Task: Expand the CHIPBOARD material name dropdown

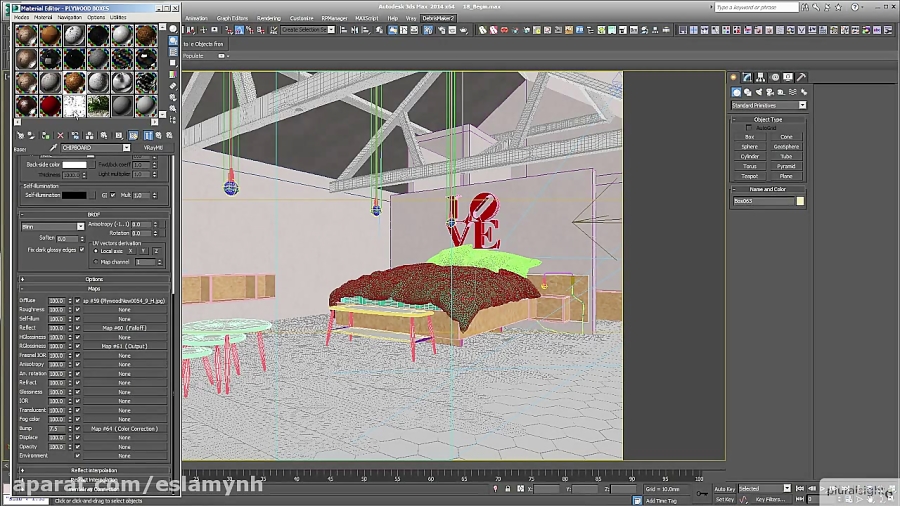Action: (x=126, y=148)
